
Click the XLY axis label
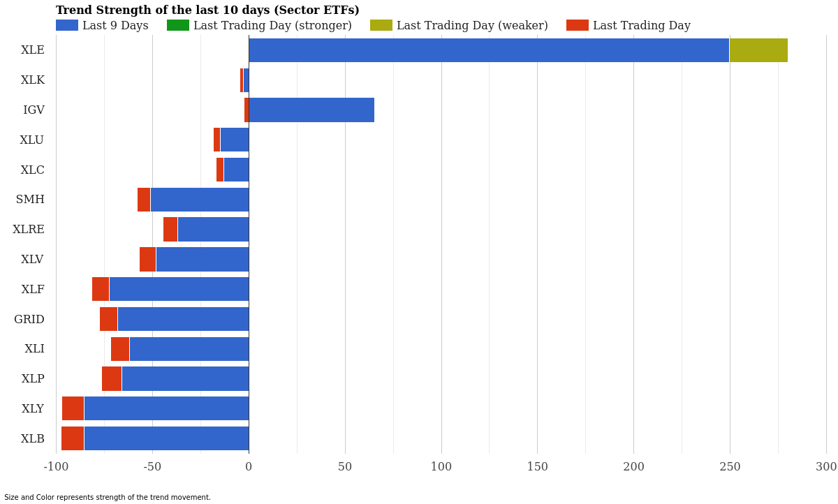tap(33, 409)
